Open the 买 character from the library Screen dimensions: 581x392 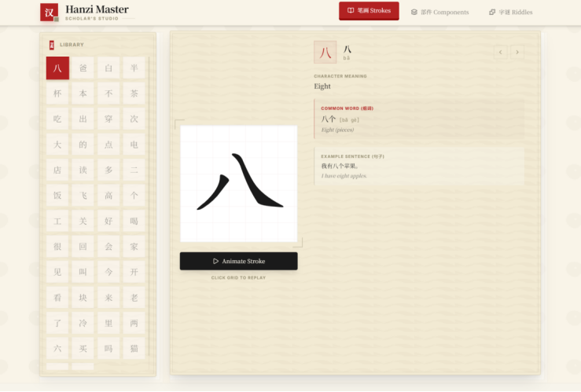click(83, 348)
